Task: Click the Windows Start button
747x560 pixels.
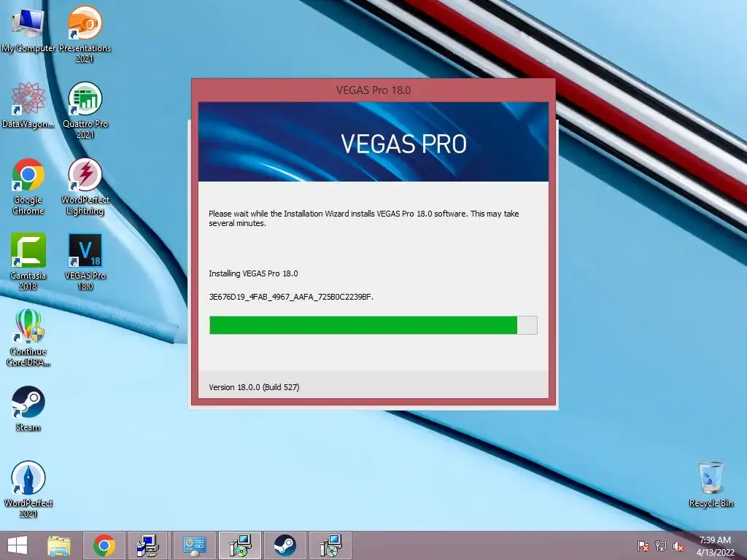Action: 18,545
